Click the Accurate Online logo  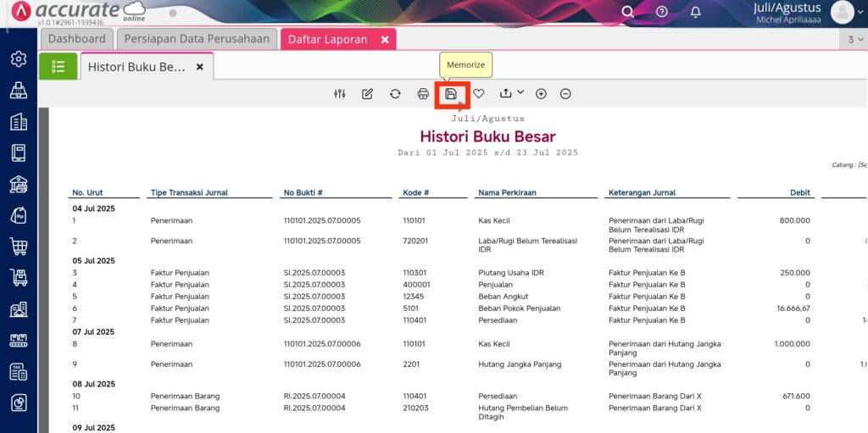coord(79,12)
